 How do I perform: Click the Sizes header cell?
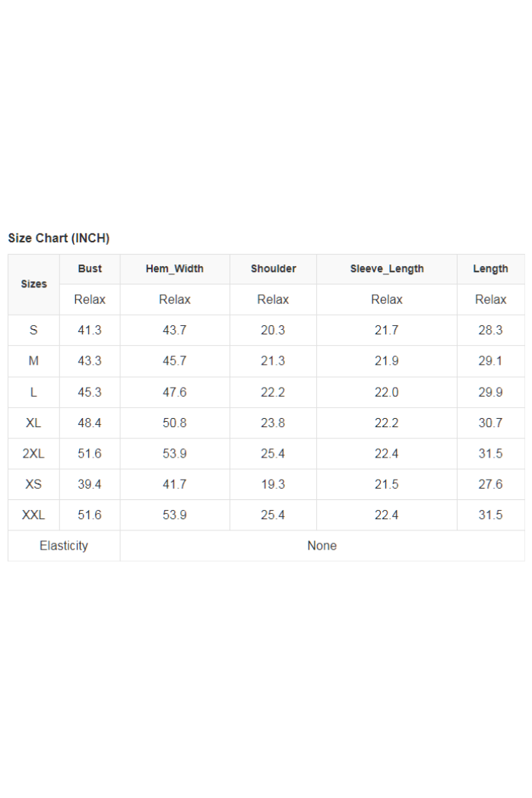coord(33,284)
